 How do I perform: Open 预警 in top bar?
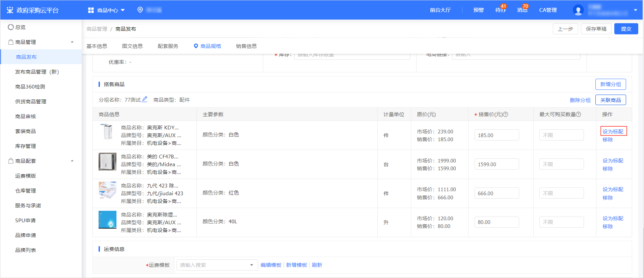tap(479, 10)
